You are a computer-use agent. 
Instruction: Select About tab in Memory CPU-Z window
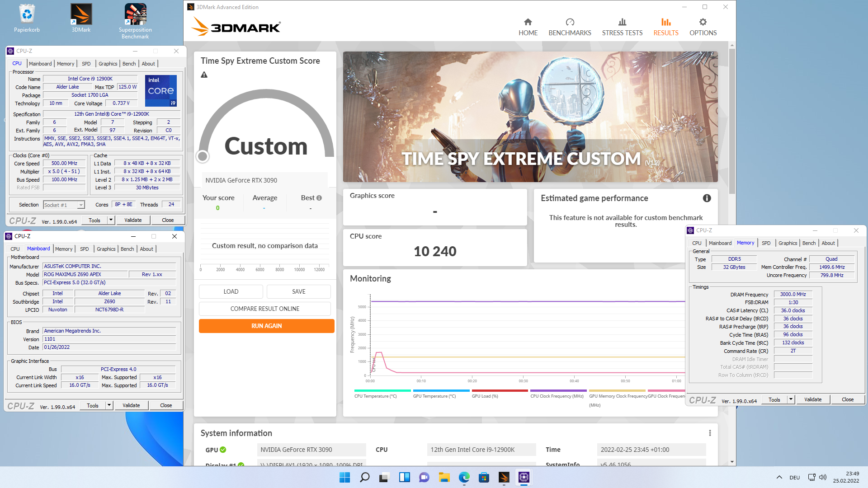pos(828,243)
